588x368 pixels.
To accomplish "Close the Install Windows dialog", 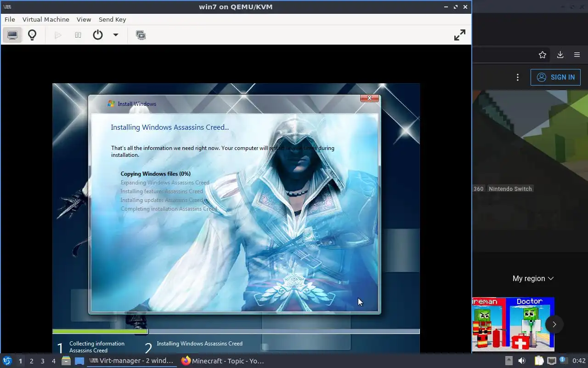I will pos(369,98).
